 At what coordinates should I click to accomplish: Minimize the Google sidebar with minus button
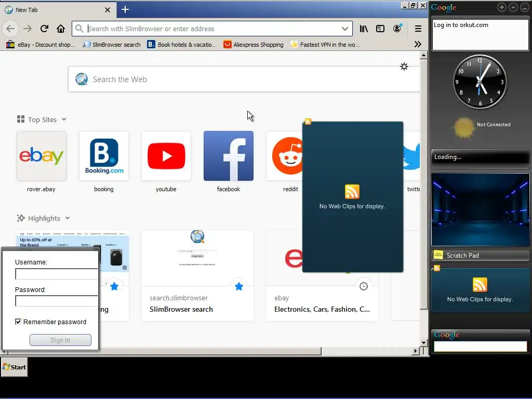click(525, 7)
